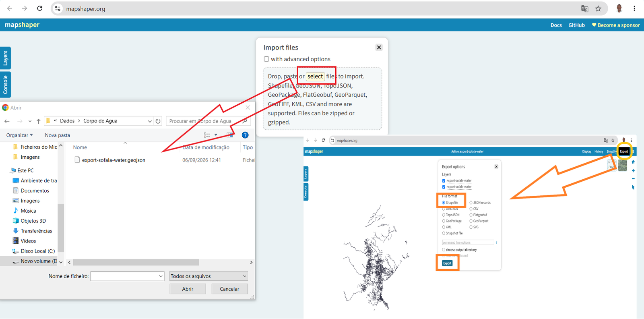Choose the KML export format
Image resolution: width=644 pixels, height=319 pixels.
pyautogui.click(x=444, y=227)
